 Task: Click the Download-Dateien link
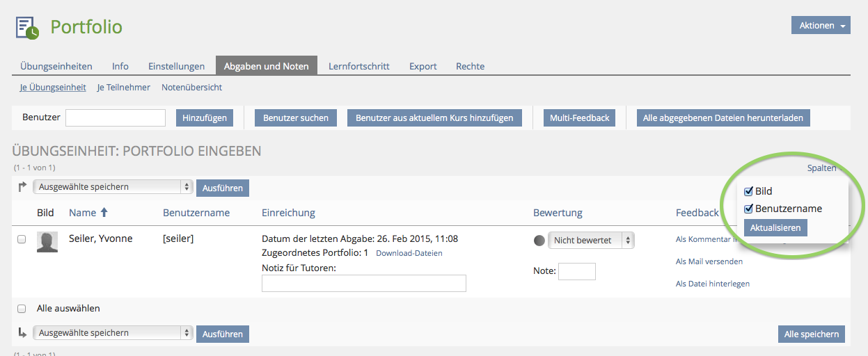click(409, 253)
